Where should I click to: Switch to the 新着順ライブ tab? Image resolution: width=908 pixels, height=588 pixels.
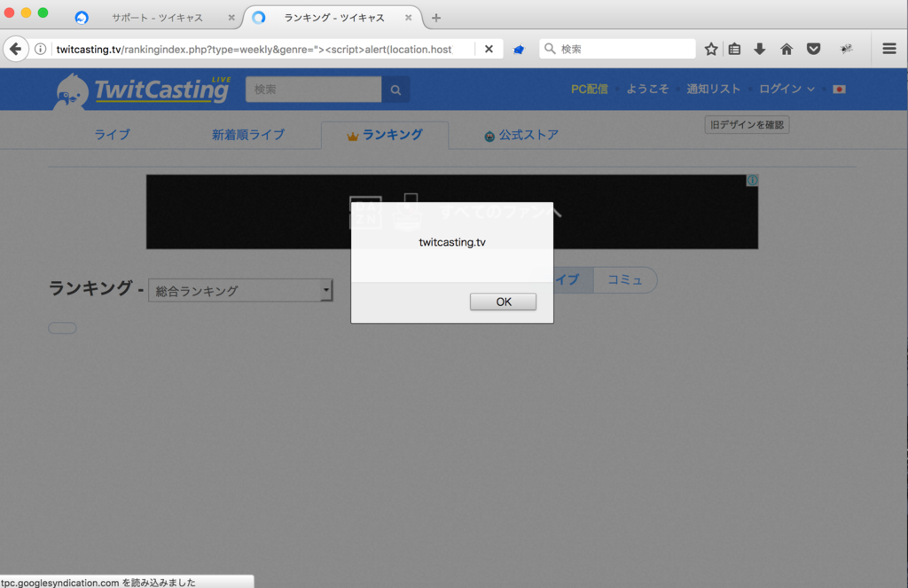point(248,135)
